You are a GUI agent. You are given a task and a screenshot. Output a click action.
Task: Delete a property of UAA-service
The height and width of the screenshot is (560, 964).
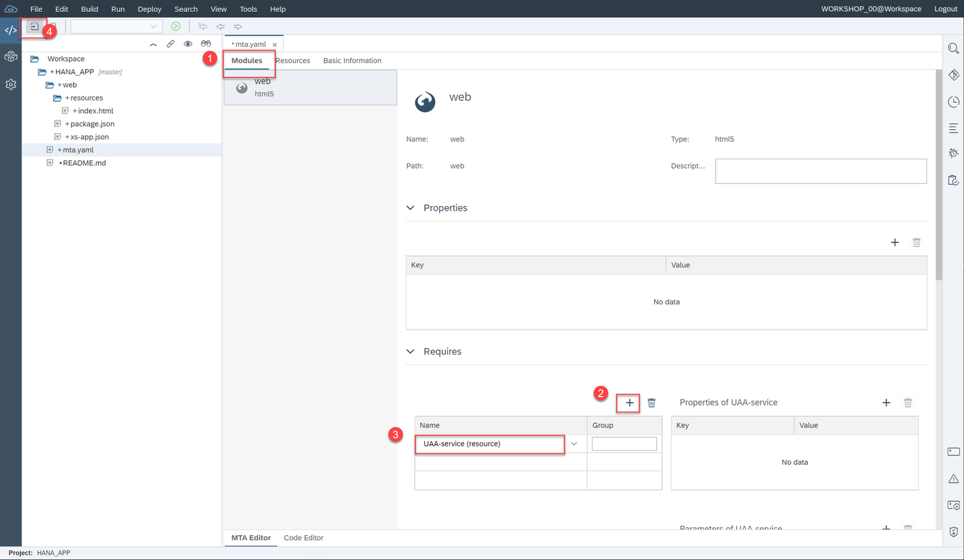coord(908,403)
